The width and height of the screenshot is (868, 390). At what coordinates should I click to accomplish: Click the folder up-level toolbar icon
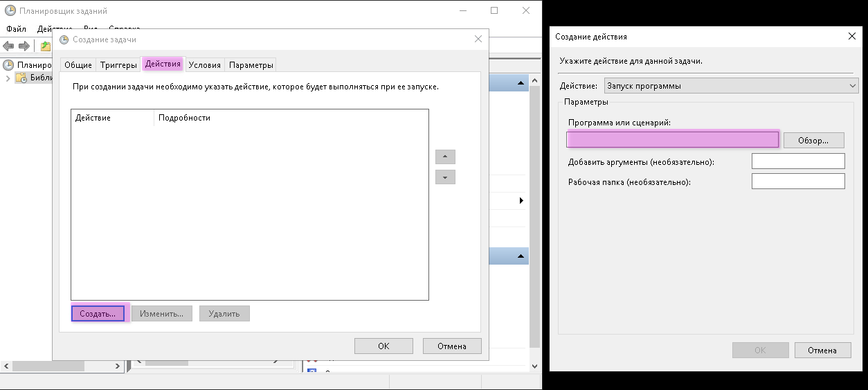tap(45, 46)
